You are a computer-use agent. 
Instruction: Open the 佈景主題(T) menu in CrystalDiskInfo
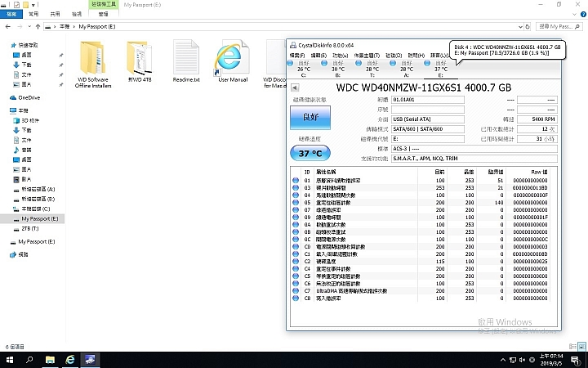click(367, 56)
